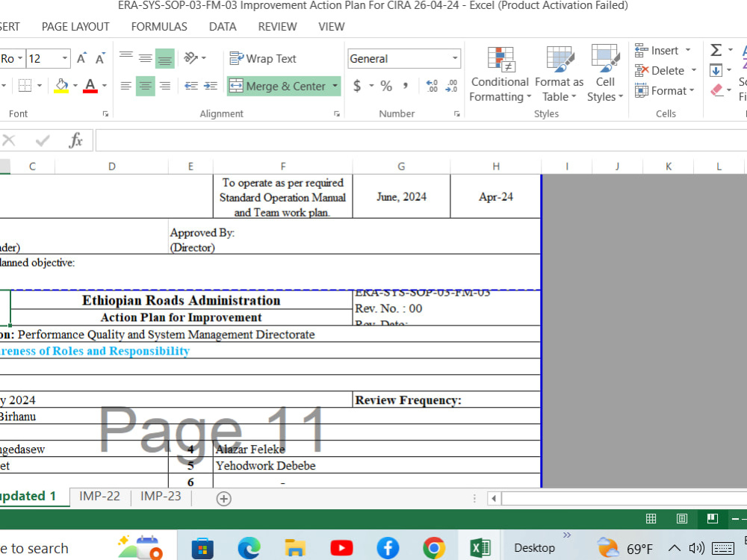
Task: Open the DATA tab
Action: [223, 27]
